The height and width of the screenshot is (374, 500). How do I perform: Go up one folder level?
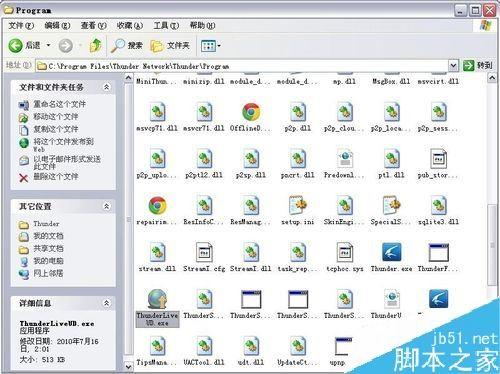pos(96,45)
